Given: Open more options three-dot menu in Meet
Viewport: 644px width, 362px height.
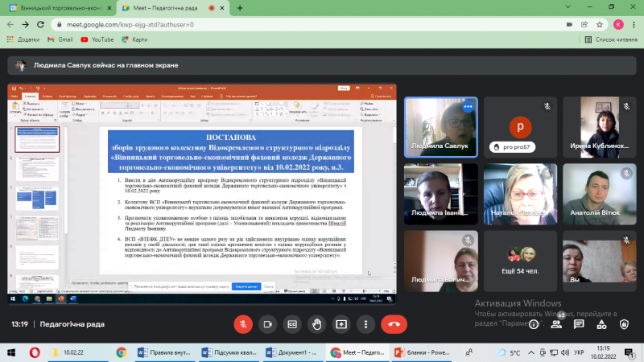Looking at the screenshot, I should [x=365, y=324].
